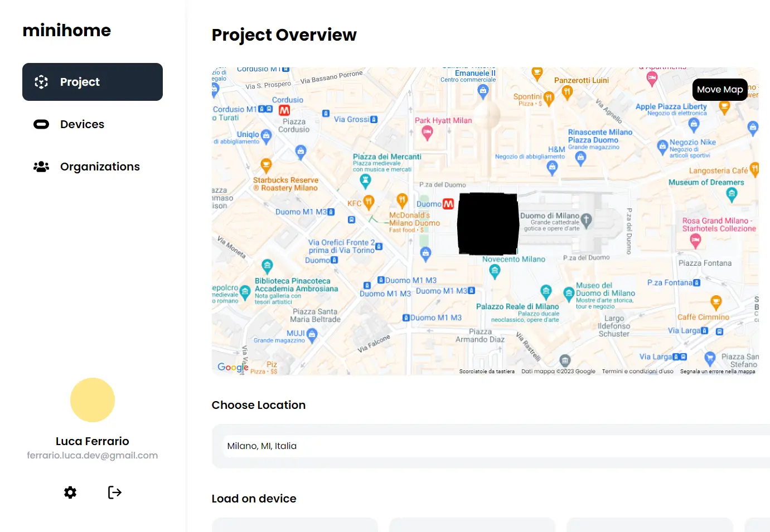Click the minihome logo text
This screenshot has width=770, height=532.
point(67,30)
